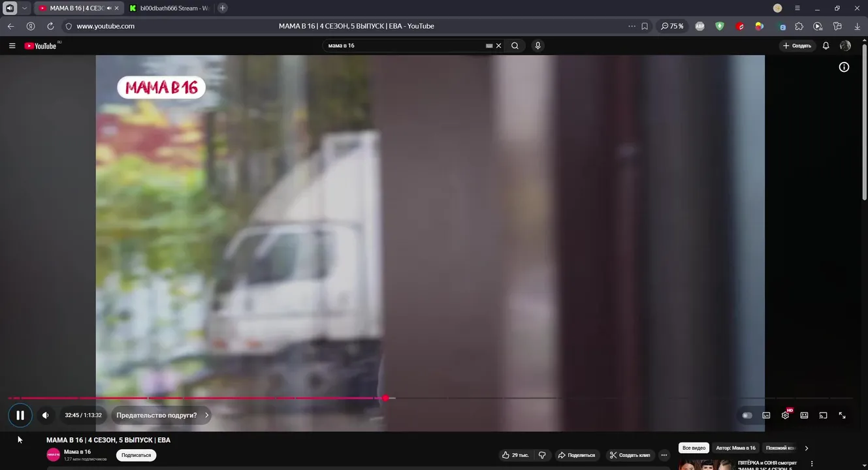Focus the YouTube search input field
The image size is (868, 470).
pos(405,46)
